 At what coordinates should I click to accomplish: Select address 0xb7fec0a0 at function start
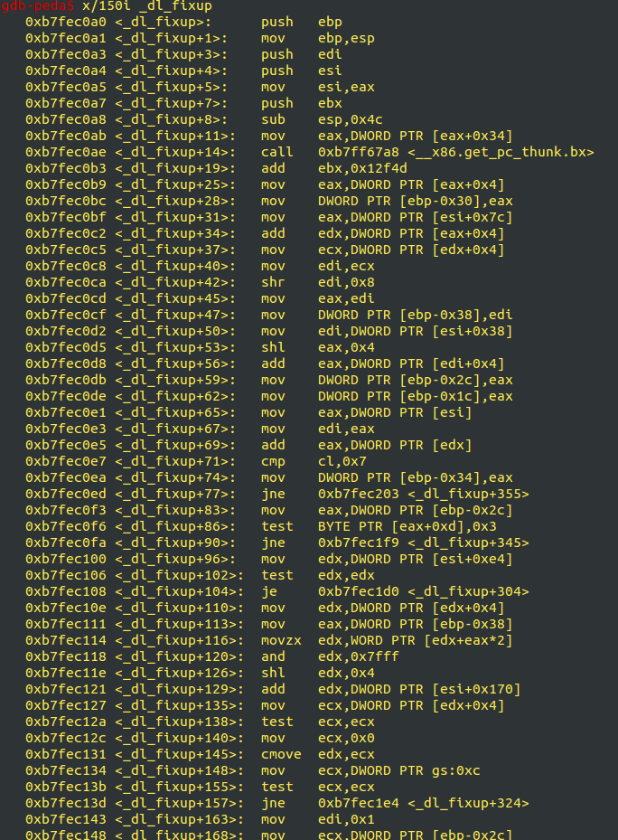click(x=66, y=22)
